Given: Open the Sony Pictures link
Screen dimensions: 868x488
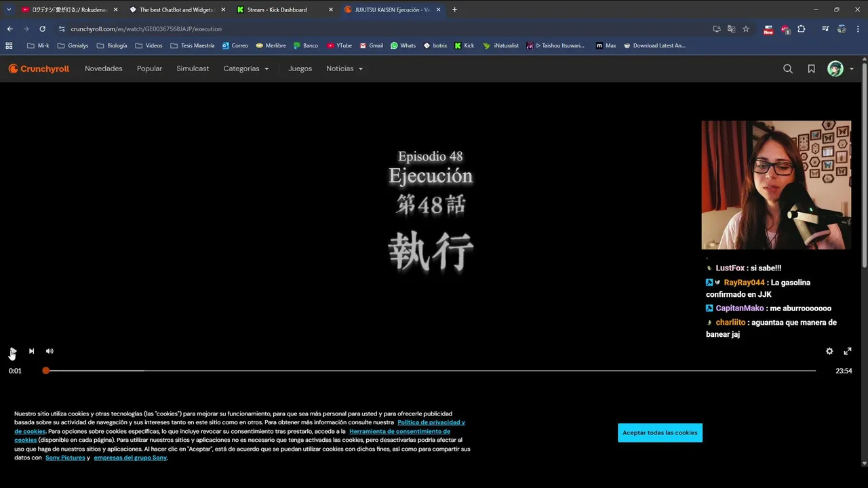Looking at the screenshot, I should (x=65, y=457).
